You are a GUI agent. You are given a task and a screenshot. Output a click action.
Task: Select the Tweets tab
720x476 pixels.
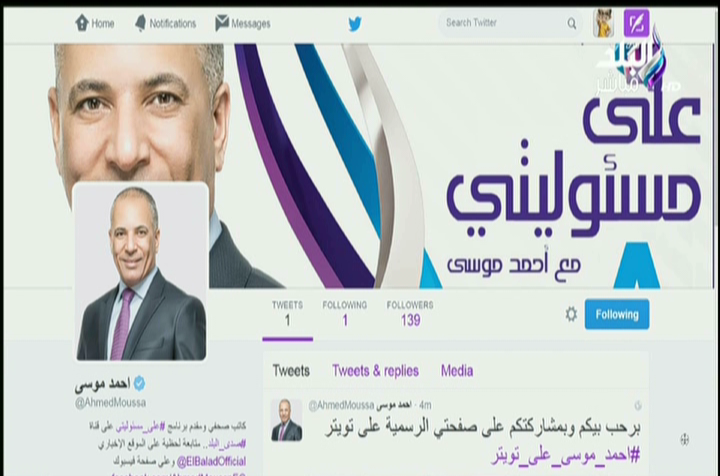[x=291, y=371]
